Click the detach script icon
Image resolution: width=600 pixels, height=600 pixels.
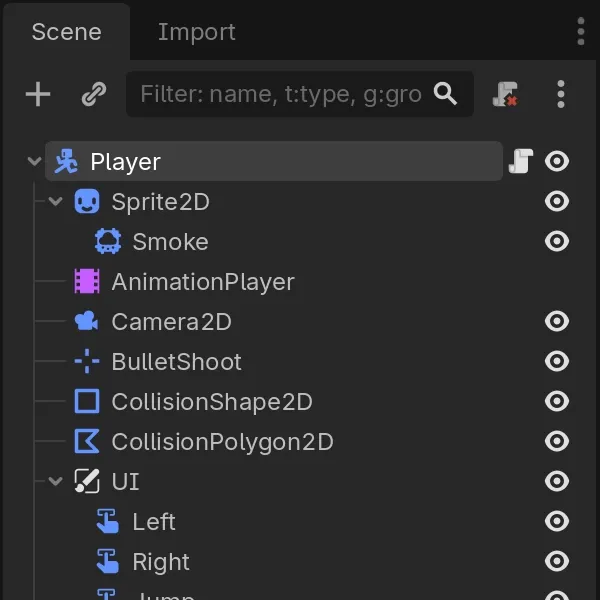(x=506, y=94)
